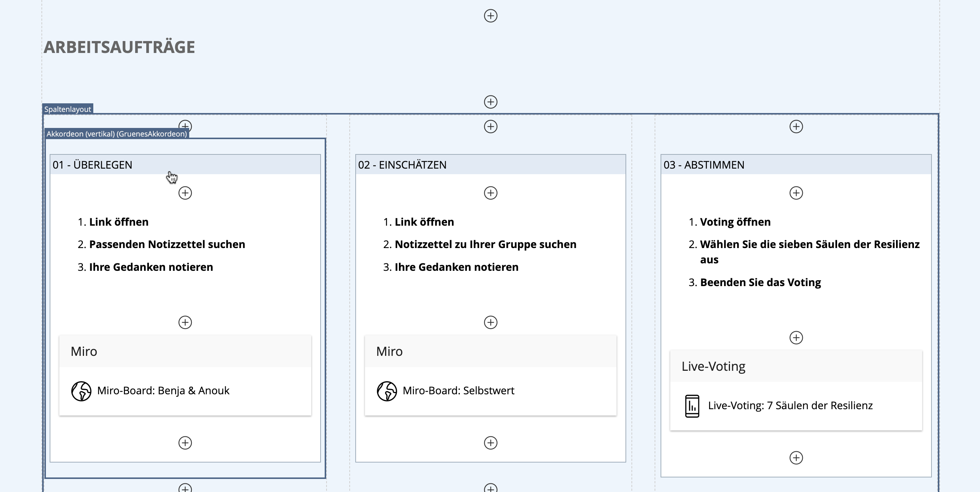Click plus icon above Live-Voting card
980x492 pixels.
796,338
